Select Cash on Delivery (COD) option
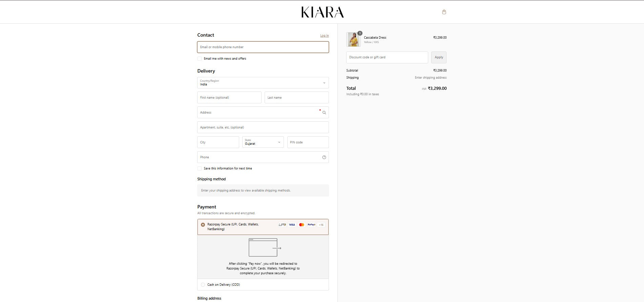Image resolution: width=644 pixels, height=302 pixels. 203,285
